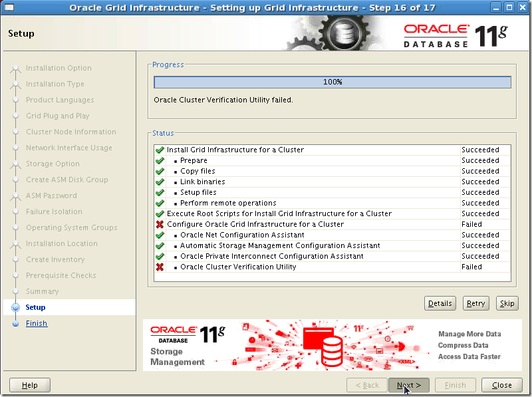
Task: Click check icon beside Automatic Storage Management Assistant
Action: (160, 245)
